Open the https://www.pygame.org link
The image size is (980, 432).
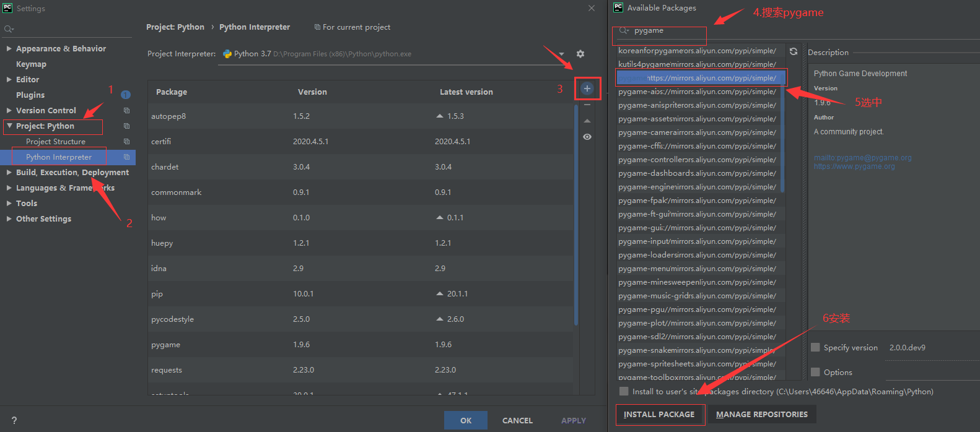click(x=854, y=166)
